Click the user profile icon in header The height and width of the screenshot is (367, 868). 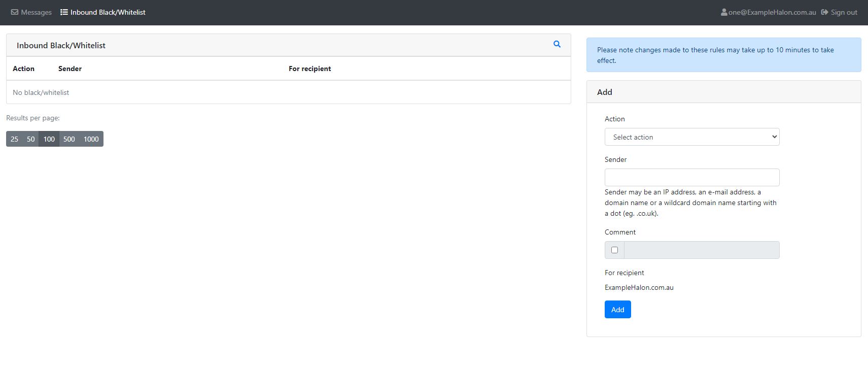(724, 12)
